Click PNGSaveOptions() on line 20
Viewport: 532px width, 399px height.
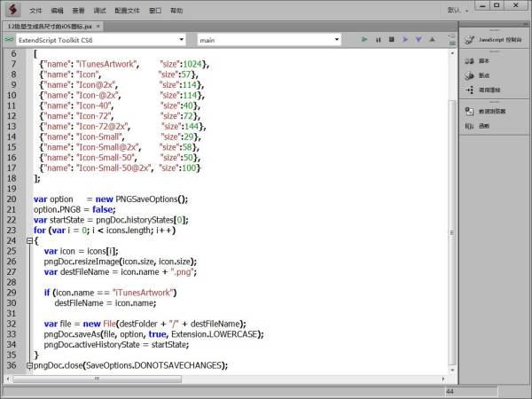152,199
